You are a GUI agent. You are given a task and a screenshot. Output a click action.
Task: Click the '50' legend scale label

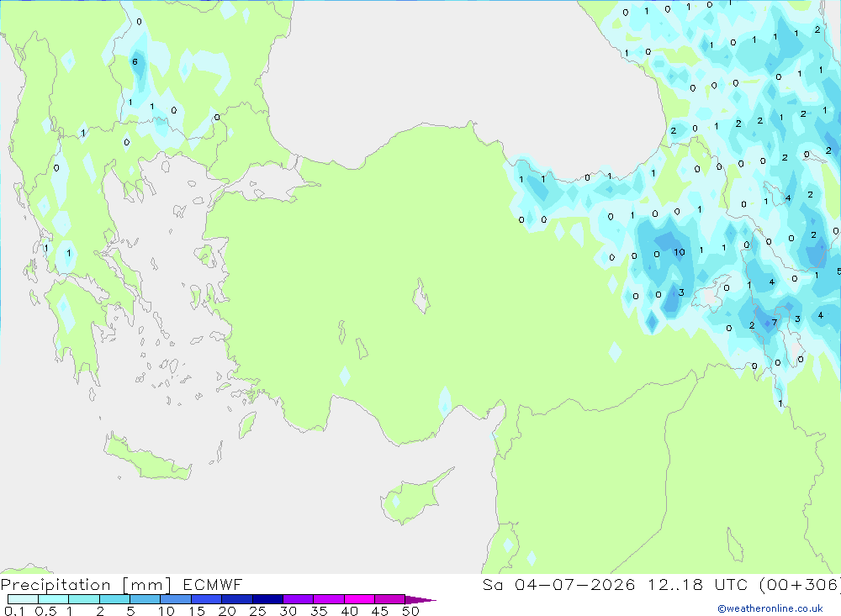coord(410,611)
